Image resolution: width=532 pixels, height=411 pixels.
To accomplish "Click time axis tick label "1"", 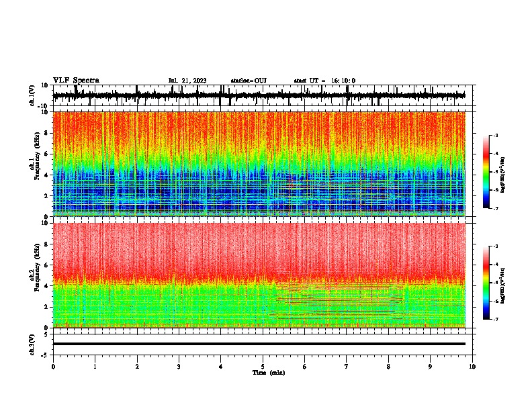I will (95, 367).
